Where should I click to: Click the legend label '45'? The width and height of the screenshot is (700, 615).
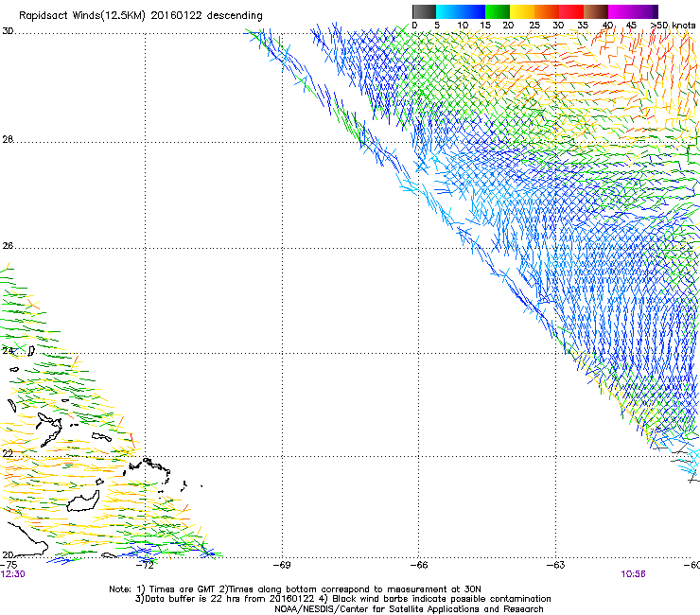[631, 26]
